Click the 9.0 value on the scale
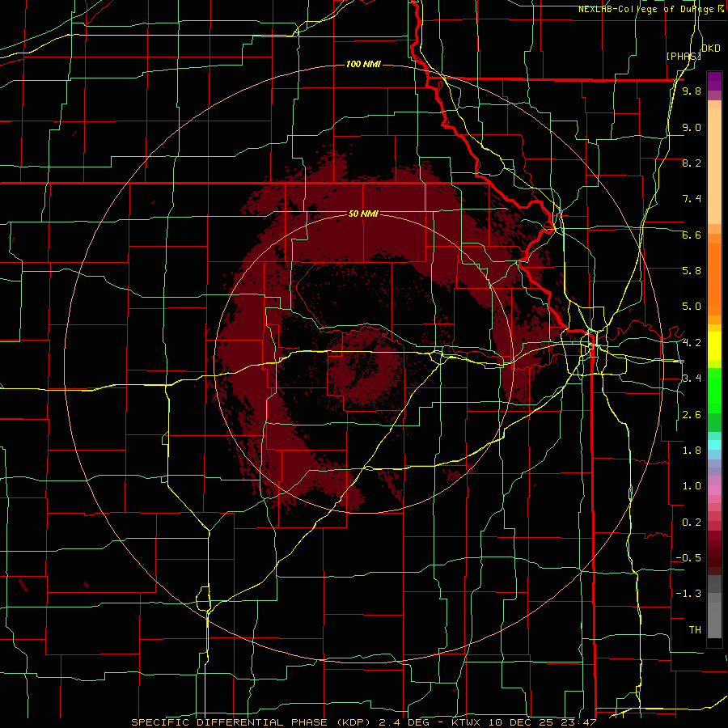 [x=692, y=127]
